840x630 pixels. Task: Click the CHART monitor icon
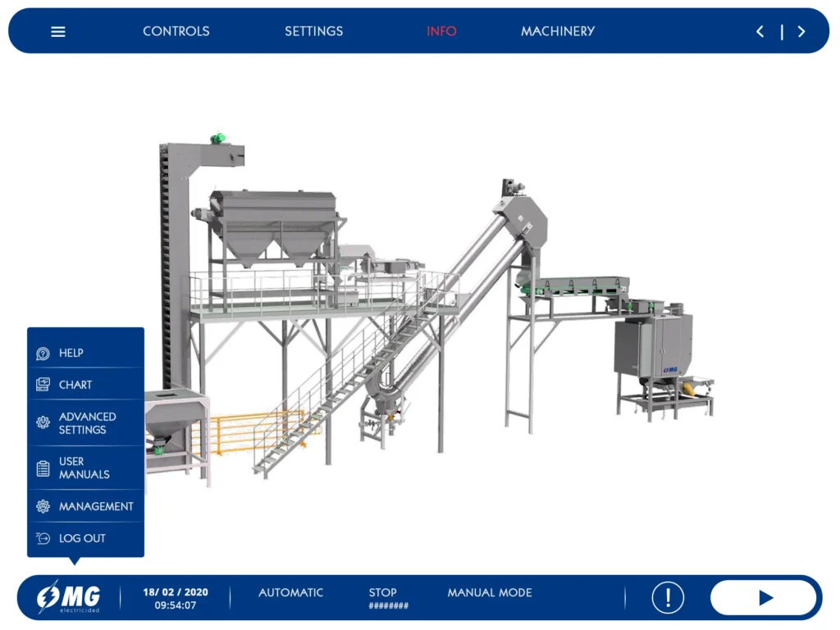point(43,385)
